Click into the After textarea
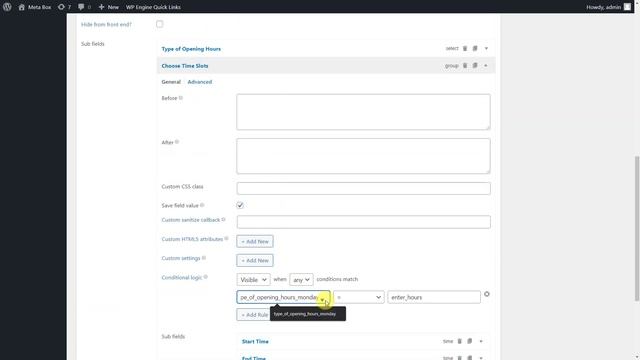Image resolution: width=640 pixels, height=360 pixels. (363, 156)
